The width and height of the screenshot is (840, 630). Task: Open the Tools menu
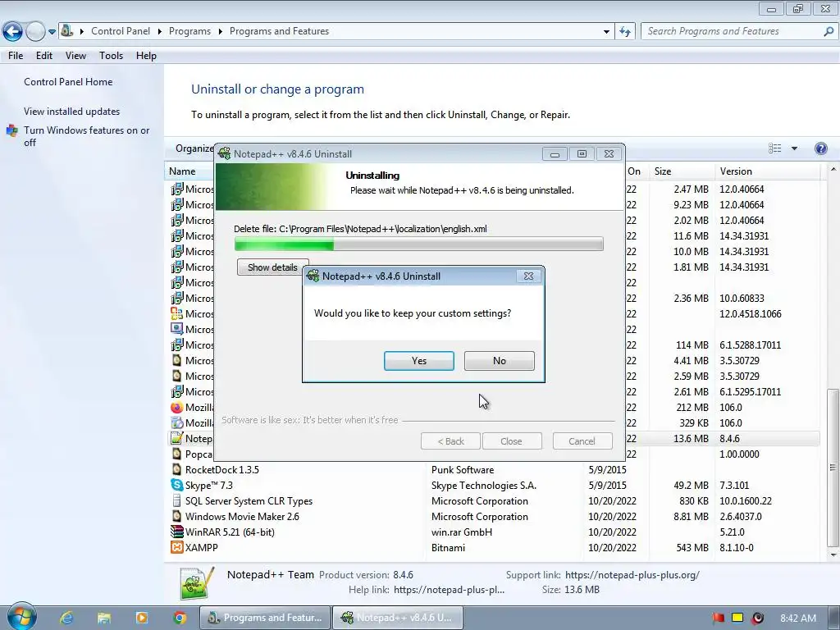tap(111, 55)
